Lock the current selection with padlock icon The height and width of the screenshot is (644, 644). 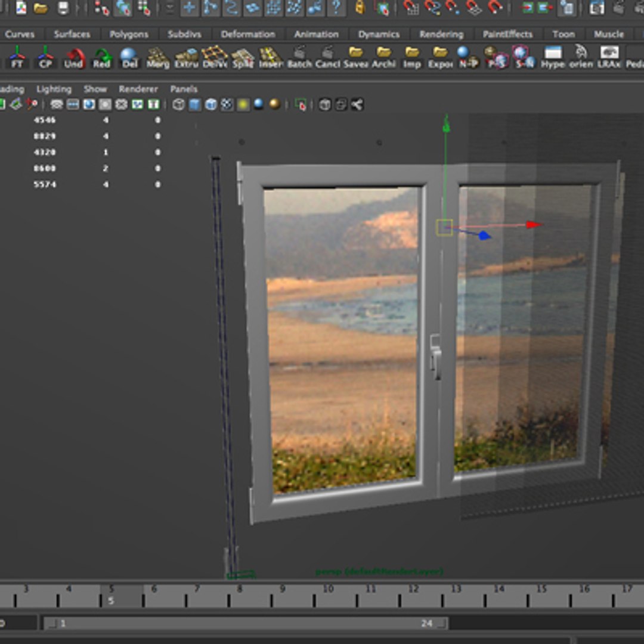pyautogui.click(x=360, y=8)
